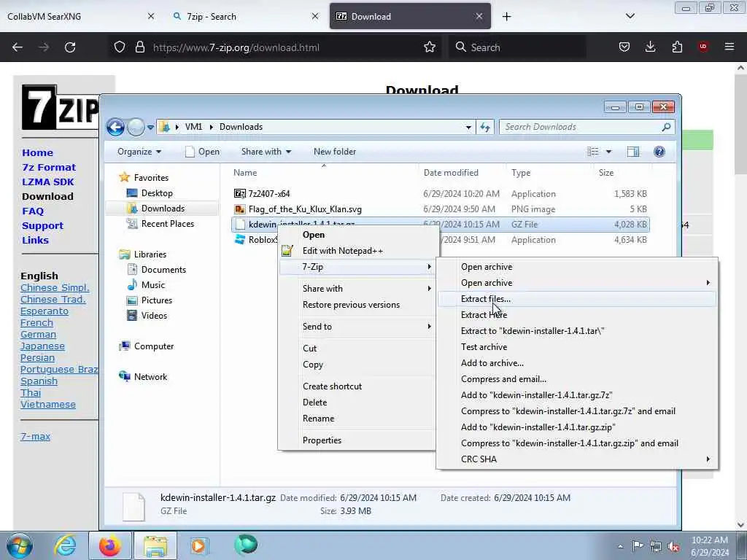Select the Flag_of_the_Ku_Klux_Klan.svg file icon
The height and width of the screenshot is (560, 747).
pyautogui.click(x=239, y=209)
